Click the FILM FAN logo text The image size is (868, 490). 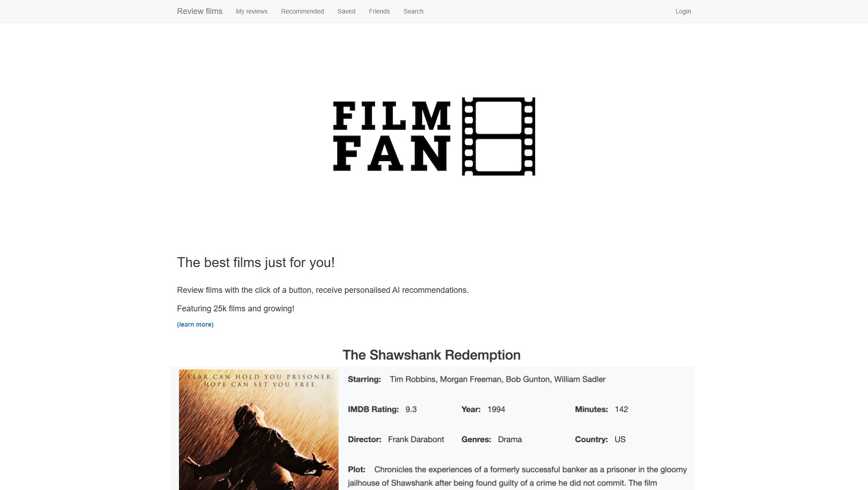[x=391, y=136]
